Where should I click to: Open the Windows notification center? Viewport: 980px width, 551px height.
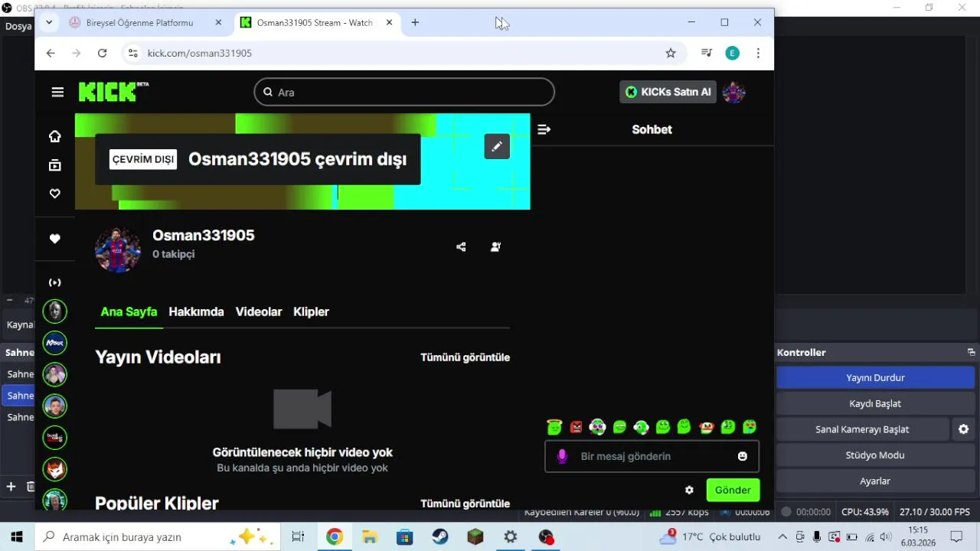point(956,536)
